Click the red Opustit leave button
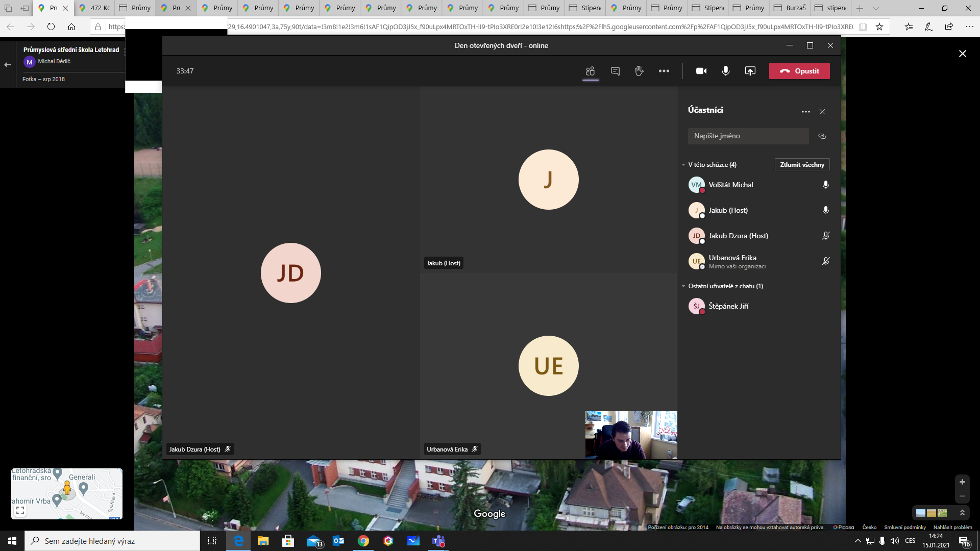The height and width of the screenshot is (551, 980). tap(799, 71)
